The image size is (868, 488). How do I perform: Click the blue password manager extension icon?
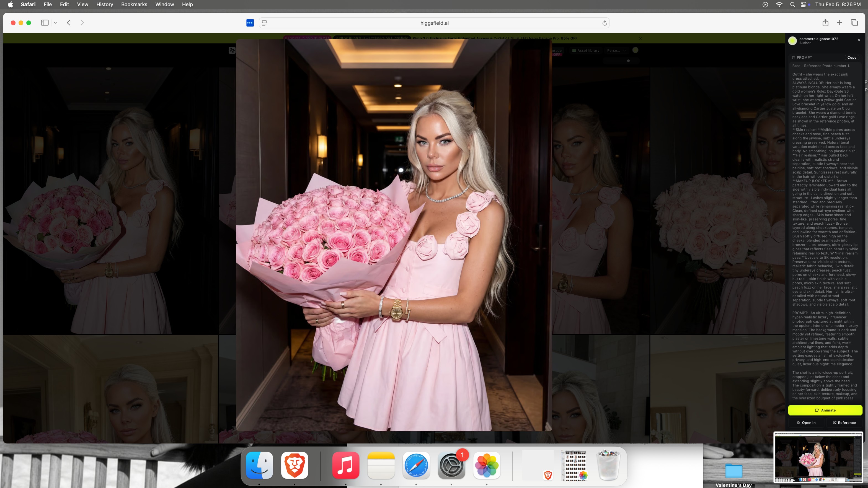pyautogui.click(x=250, y=23)
